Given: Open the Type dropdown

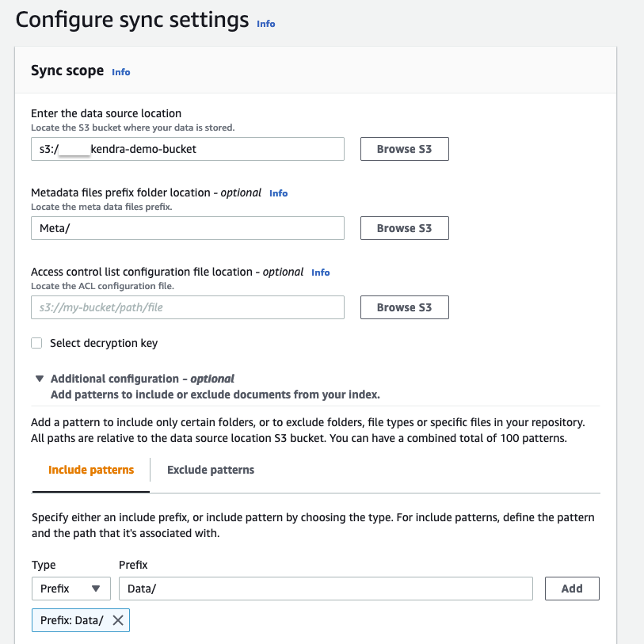Looking at the screenshot, I should pos(70,589).
